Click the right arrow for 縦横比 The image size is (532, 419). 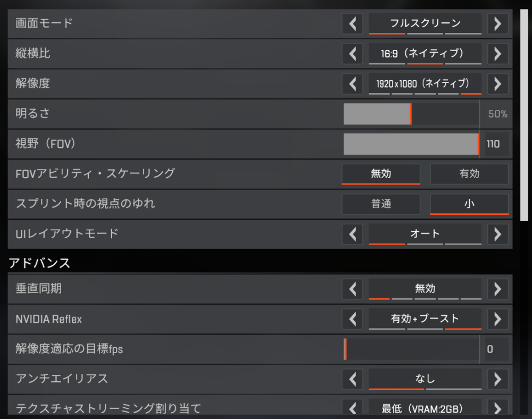click(x=498, y=54)
